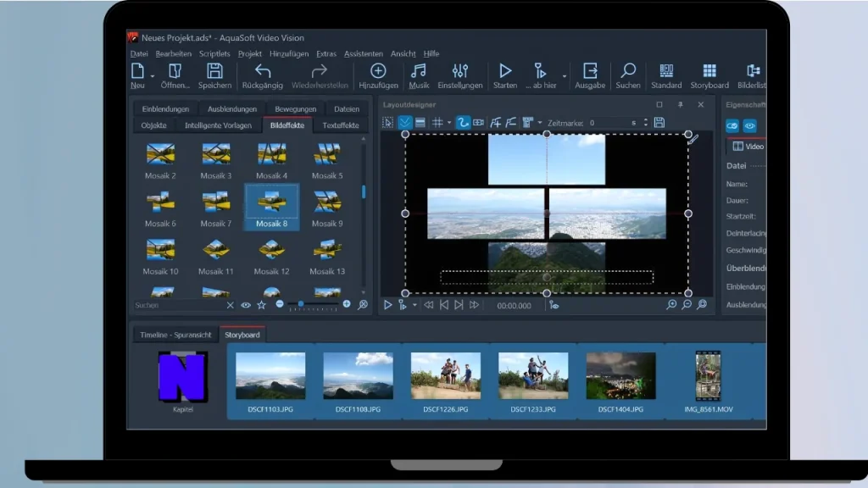
Task: Open the Einstellungen sliders icon
Action: (459, 71)
